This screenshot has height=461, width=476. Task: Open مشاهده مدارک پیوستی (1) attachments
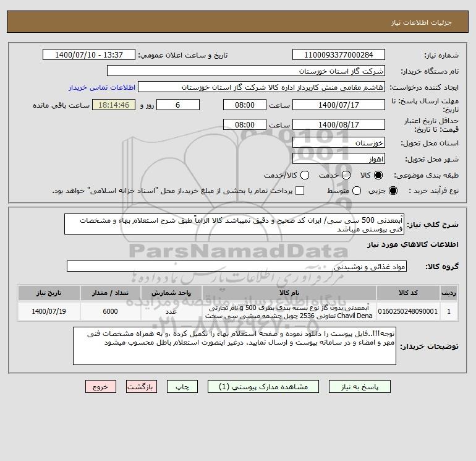tap(263, 387)
